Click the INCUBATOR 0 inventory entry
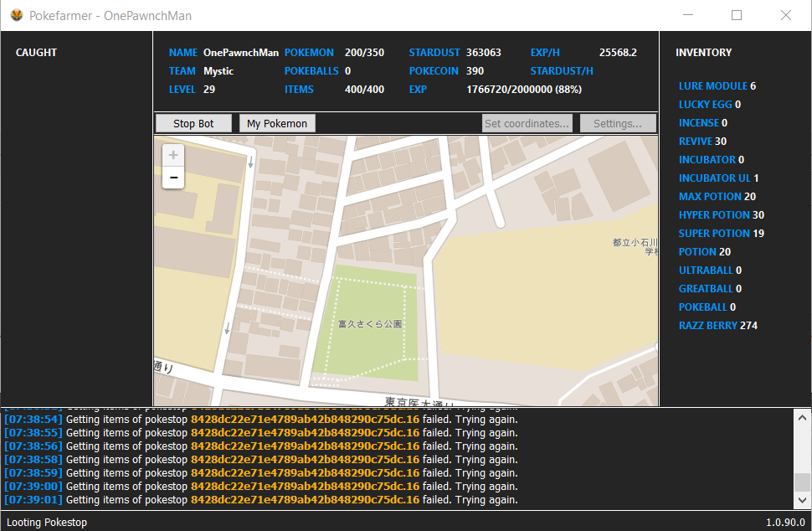This screenshot has width=812, height=531. [x=711, y=160]
